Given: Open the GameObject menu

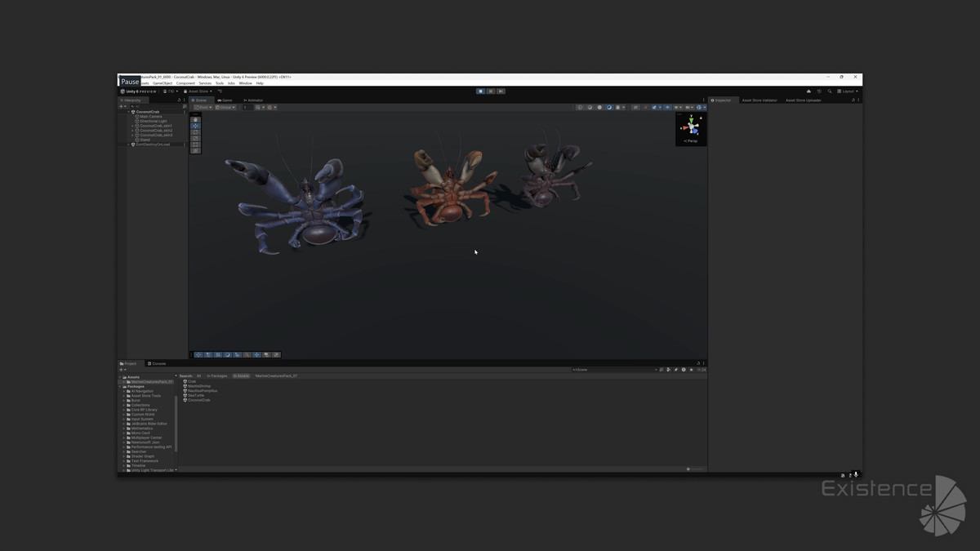Looking at the screenshot, I should (x=163, y=83).
